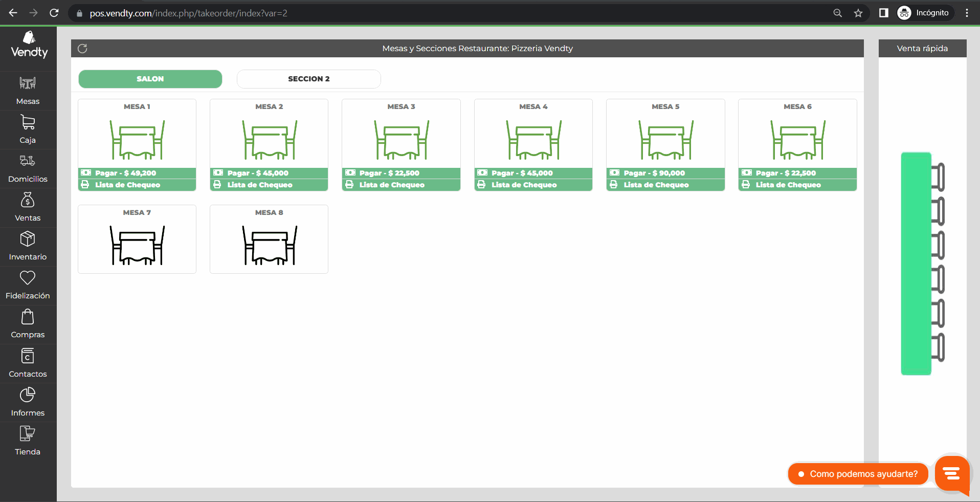Print Lista de Chequeo for Mesa 3
980x502 pixels.
pyautogui.click(x=402, y=185)
